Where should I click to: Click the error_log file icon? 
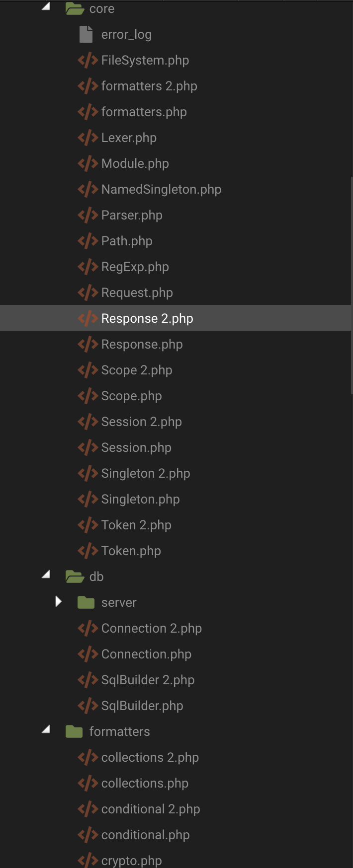point(86,34)
